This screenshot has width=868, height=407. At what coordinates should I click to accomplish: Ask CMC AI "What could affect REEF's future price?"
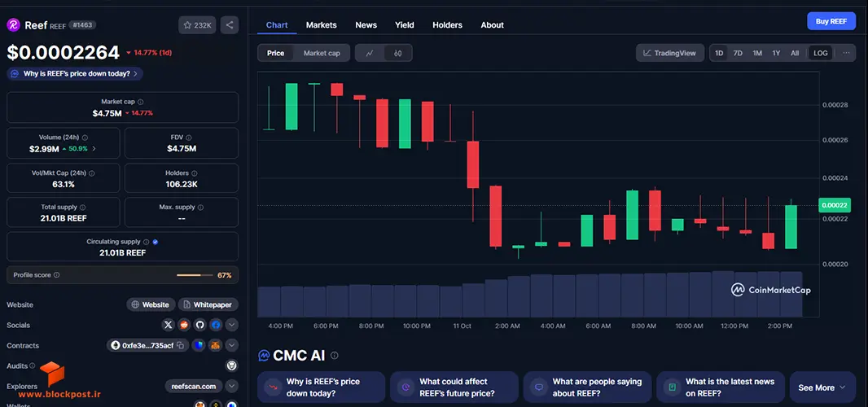coord(454,387)
